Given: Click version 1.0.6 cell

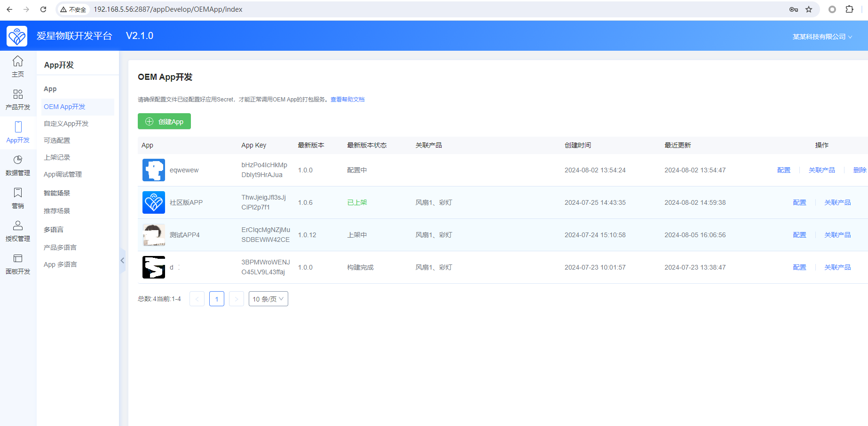Looking at the screenshot, I should pyautogui.click(x=305, y=202).
